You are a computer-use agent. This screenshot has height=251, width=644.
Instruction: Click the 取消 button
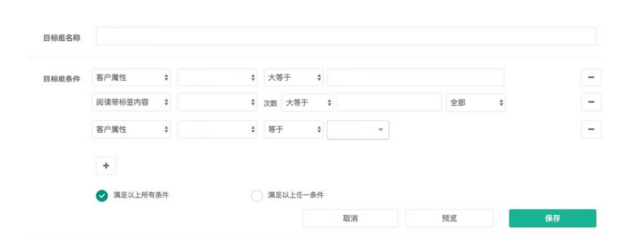pos(350,218)
